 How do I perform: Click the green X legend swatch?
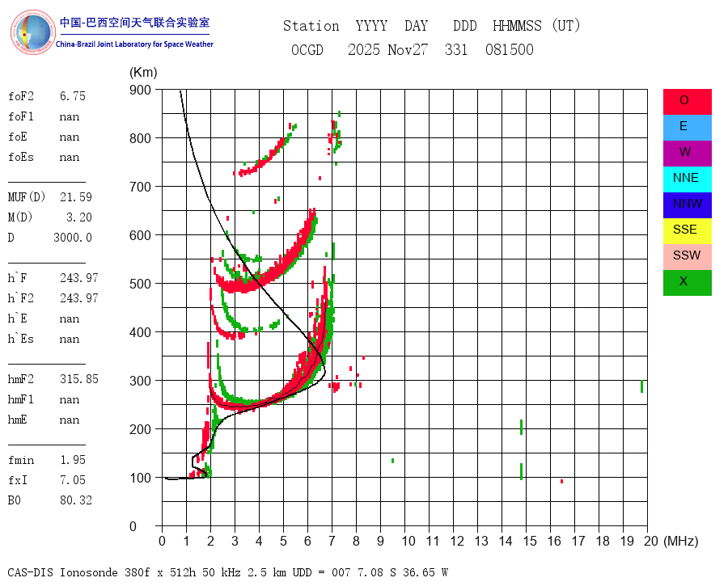tap(687, 283)
